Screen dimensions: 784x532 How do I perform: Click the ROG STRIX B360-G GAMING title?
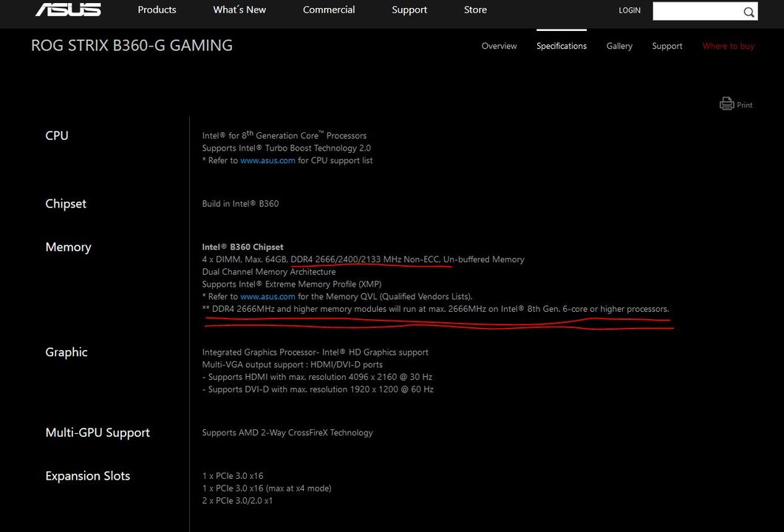tap(132, 46)
